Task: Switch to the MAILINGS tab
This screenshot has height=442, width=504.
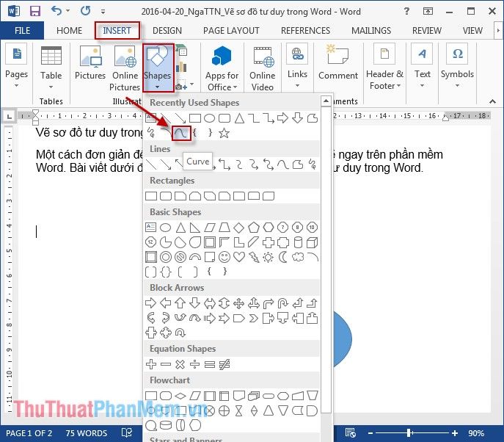Action: coord(371,31)
